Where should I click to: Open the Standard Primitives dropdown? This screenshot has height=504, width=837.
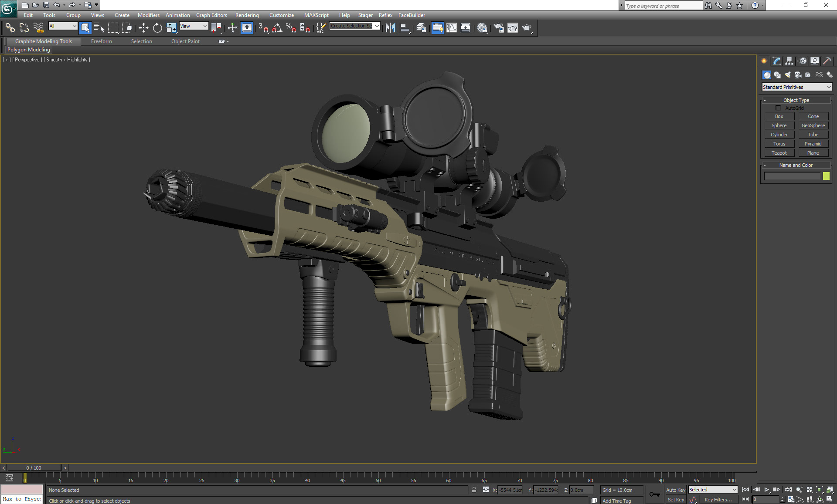(x=796, y=87)
